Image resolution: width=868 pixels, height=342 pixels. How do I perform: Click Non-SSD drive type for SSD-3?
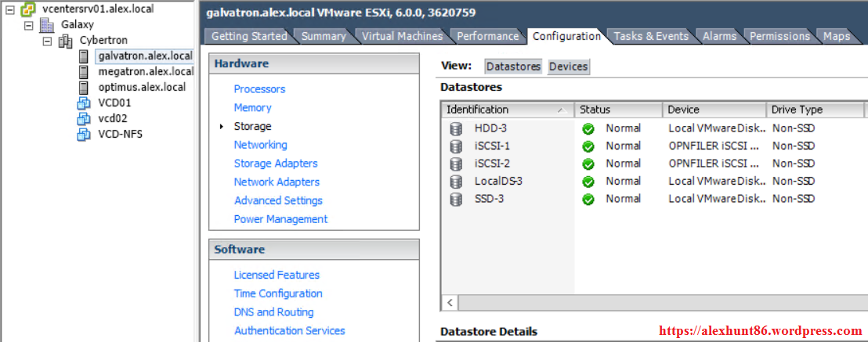(x=794, y=200)
